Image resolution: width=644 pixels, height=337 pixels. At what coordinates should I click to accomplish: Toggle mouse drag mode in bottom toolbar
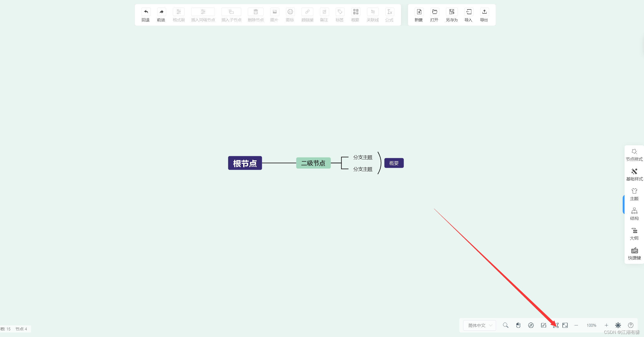518,325
